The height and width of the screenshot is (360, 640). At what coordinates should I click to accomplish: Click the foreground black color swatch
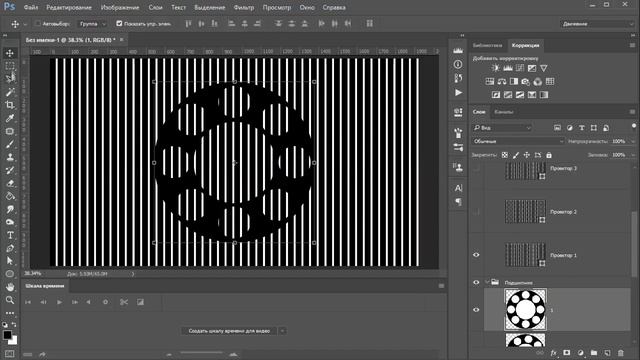click(7, 335)
